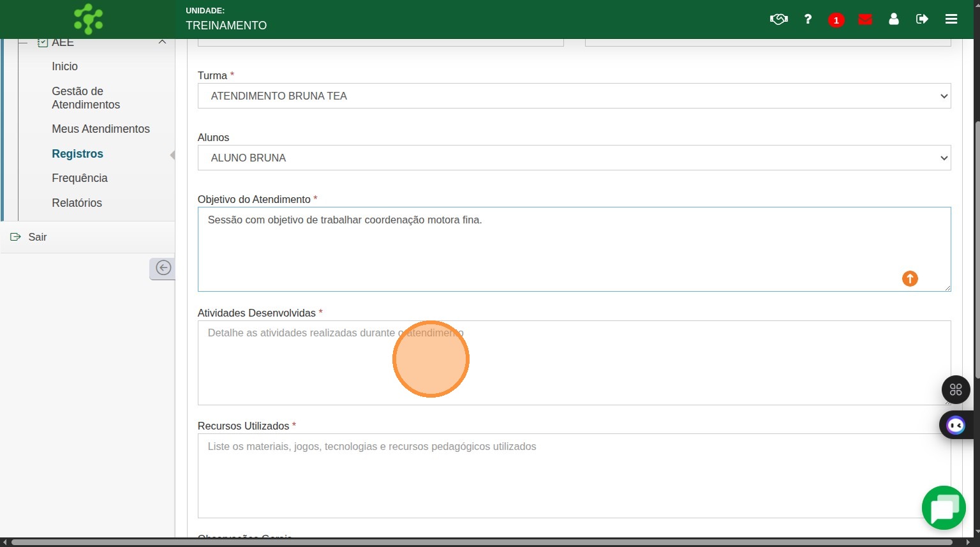
Task: Select Registros menu item
Action: click(x=78, y=154)
